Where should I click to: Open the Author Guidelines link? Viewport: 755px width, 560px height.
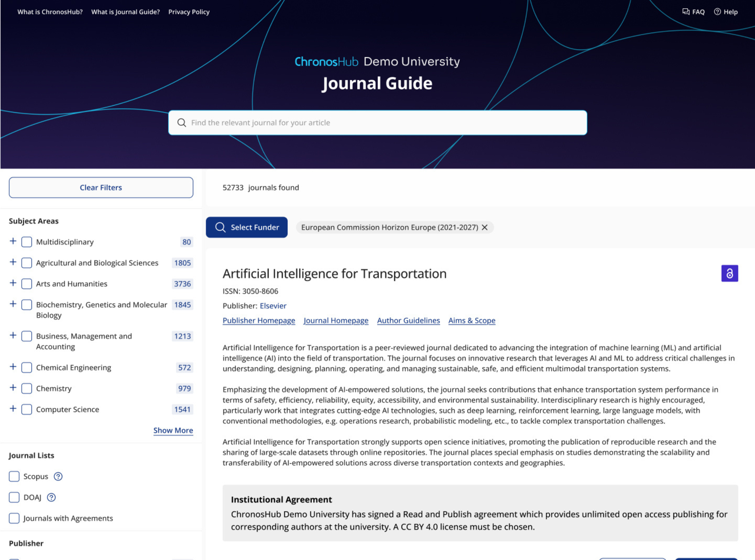(408, 321)
